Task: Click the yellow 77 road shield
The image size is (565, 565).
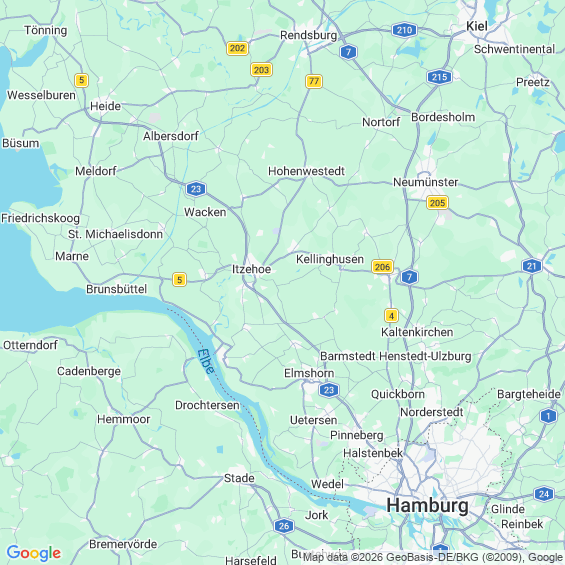Action: (x=314, y=81)
